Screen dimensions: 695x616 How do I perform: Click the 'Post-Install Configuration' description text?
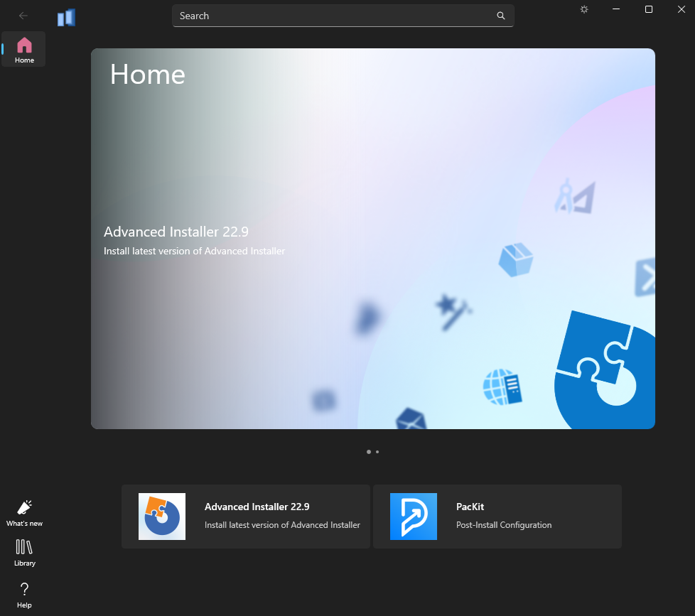504,525
